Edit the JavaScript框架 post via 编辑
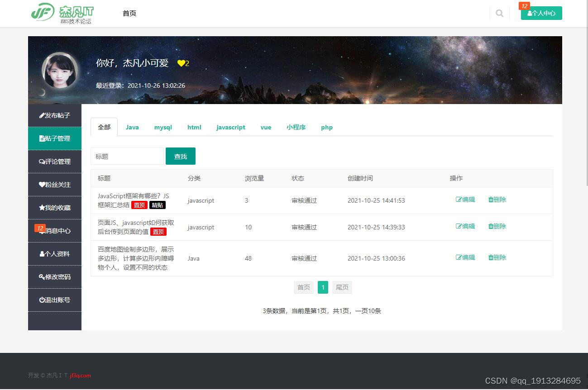 point(465,200)
